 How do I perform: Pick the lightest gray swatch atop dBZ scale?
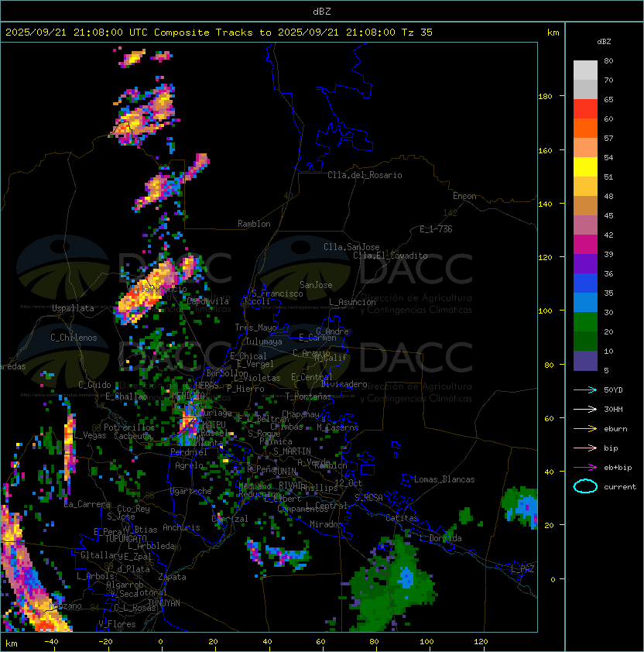[x=585, y=70]
